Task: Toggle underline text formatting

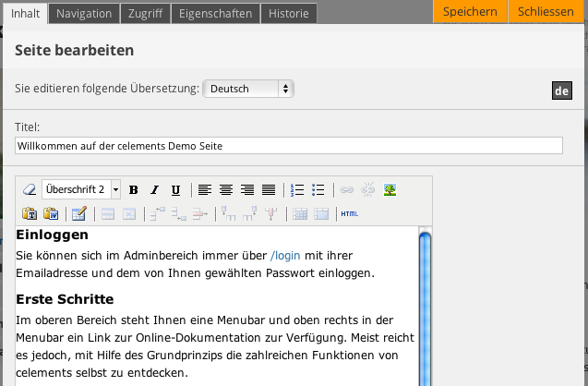Action: click(175, 190)
